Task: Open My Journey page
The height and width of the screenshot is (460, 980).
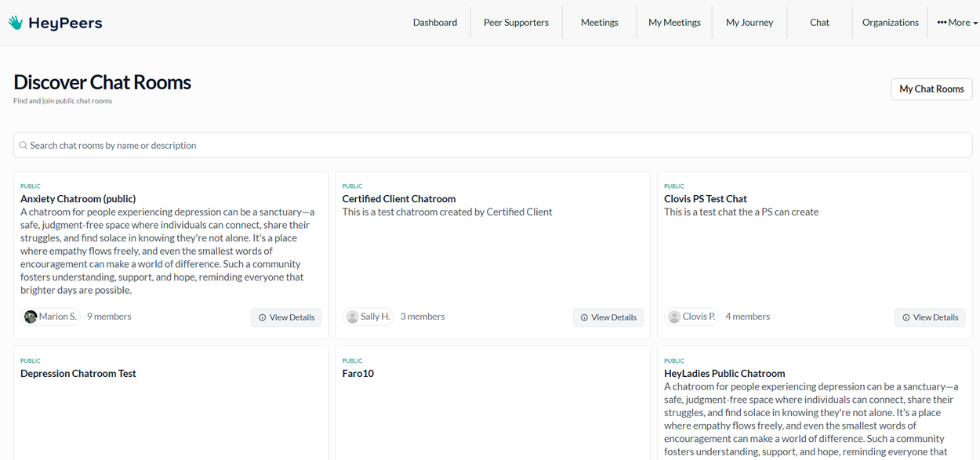Action: [750, 23]
